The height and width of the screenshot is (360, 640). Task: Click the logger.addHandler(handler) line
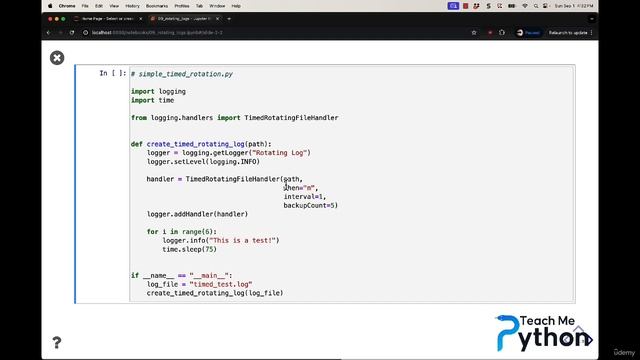pos(198,214)
